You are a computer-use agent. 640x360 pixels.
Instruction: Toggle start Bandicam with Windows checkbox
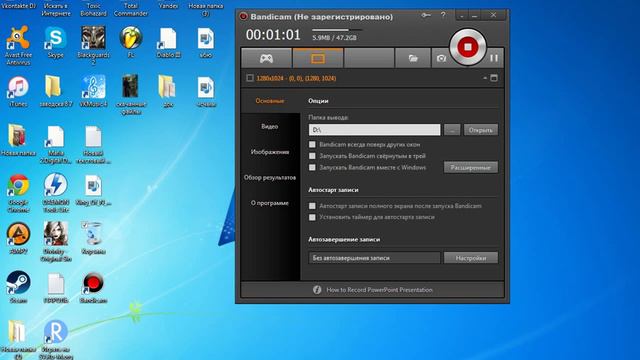click(312, 167)
